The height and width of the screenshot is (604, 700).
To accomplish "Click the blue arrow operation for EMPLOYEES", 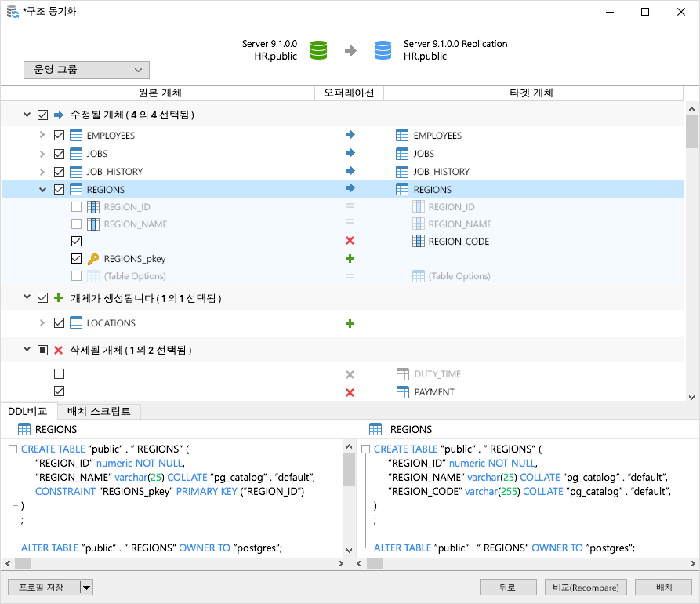I will coord(350,135).
